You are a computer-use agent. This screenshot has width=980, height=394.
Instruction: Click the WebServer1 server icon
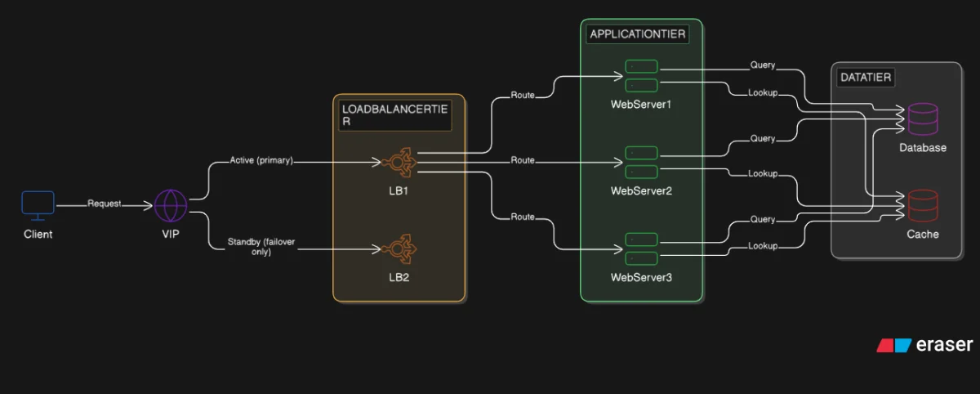point(641,75)
